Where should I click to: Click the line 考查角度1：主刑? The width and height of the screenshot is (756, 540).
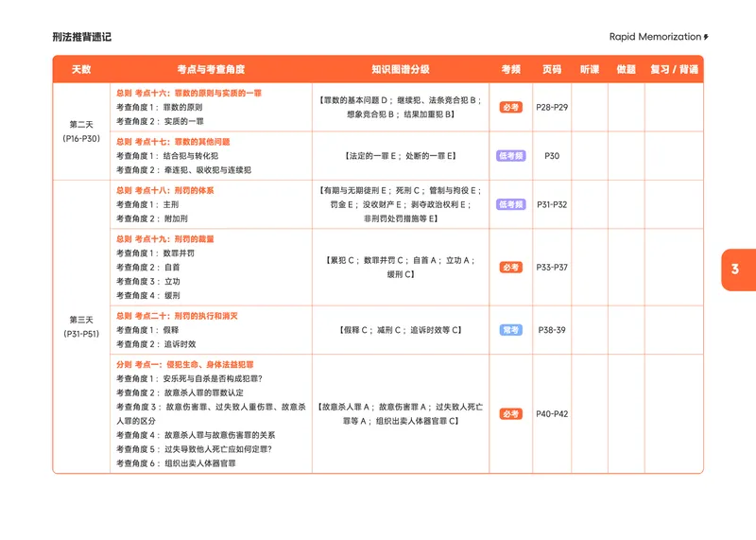pyautogui.click(x=147, y=204)
